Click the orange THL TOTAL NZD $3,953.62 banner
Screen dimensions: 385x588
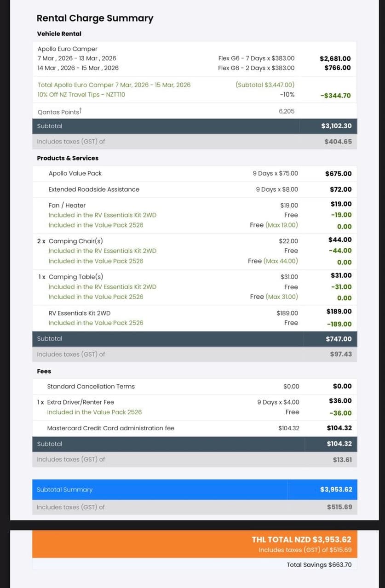coord(195,544)
